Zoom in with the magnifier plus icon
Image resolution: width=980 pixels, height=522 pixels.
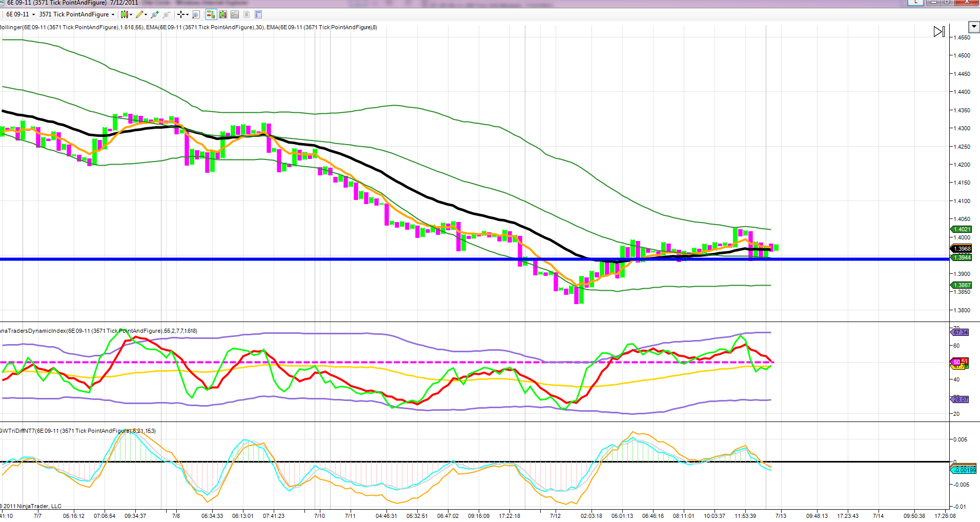(x=155, y=14)
